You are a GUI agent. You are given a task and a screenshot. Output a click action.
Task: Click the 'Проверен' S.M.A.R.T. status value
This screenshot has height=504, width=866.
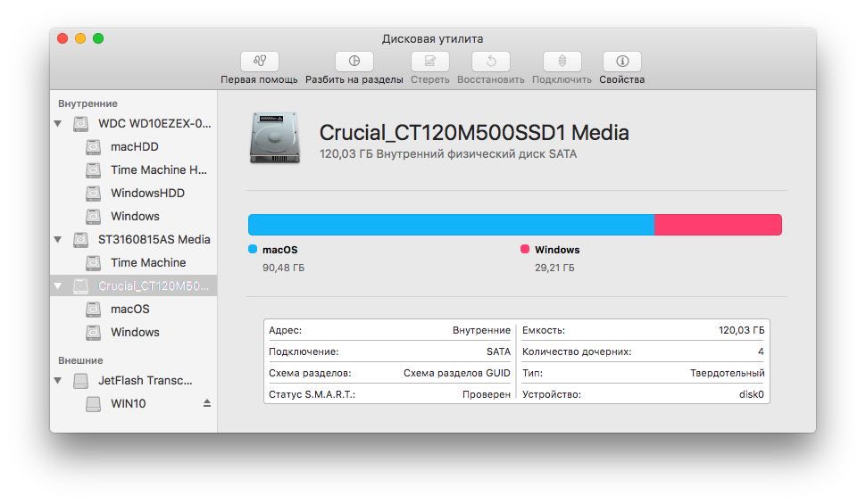(x=486, y=394)
